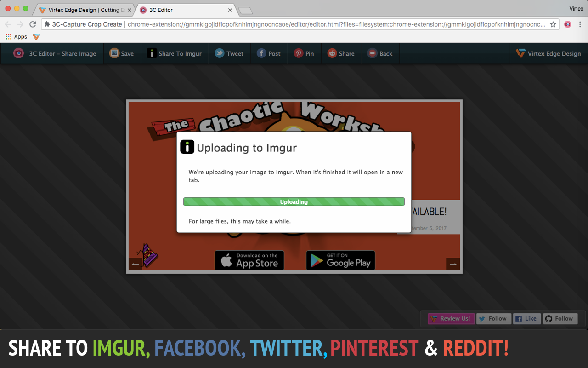The height and width of the screenshot is (368, 588).
Task: Click the Reddit Share icon
Action: coord(332,53)
